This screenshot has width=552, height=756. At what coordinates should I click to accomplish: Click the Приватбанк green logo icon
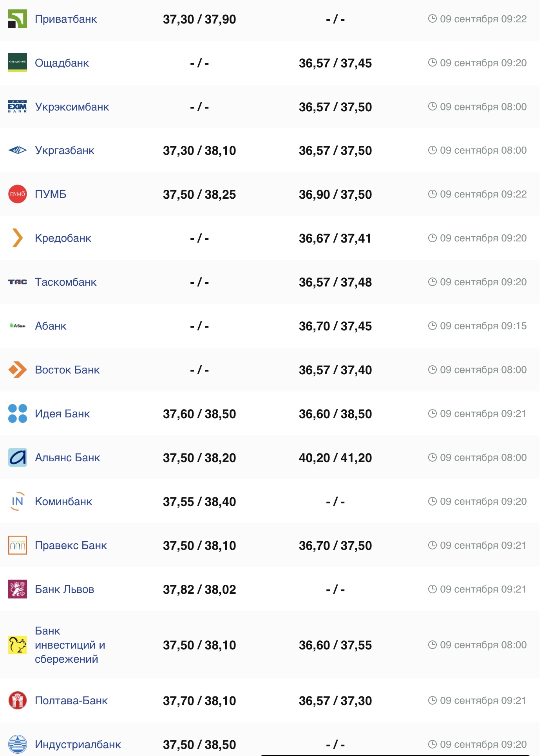(x=18, y=19)
